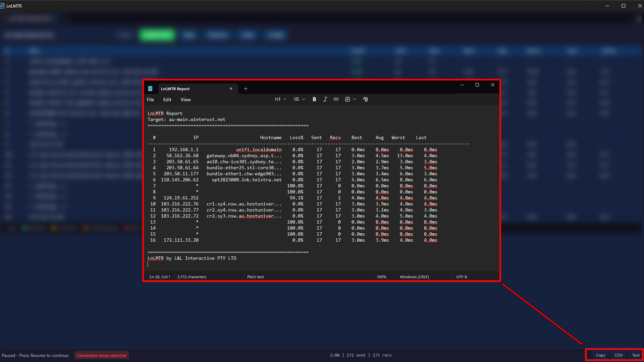Open the View menu
The image size is (644, 362).
[185, 100]
